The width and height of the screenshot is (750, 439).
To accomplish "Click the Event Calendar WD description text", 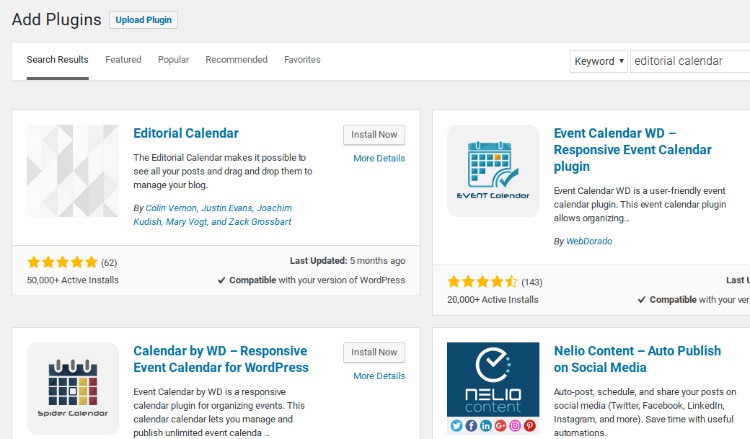I will [x=640, y=204].
